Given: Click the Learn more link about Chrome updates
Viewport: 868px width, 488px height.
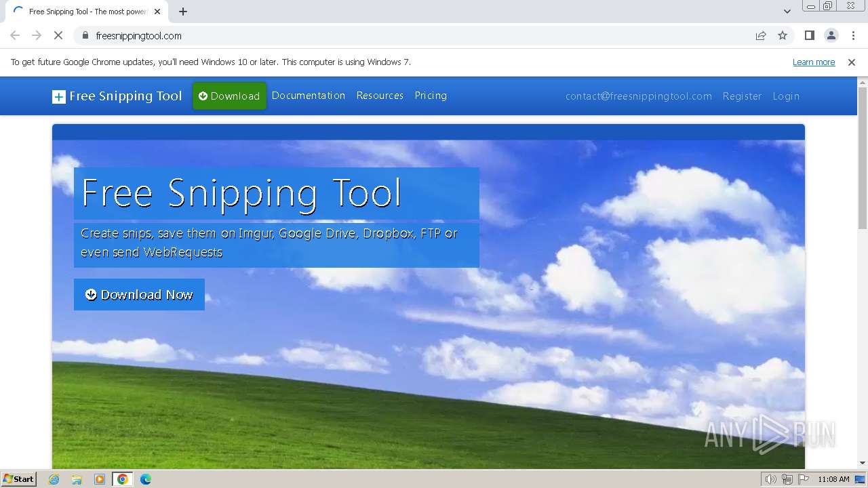Looking at the screenshot, I should (814, 62).
